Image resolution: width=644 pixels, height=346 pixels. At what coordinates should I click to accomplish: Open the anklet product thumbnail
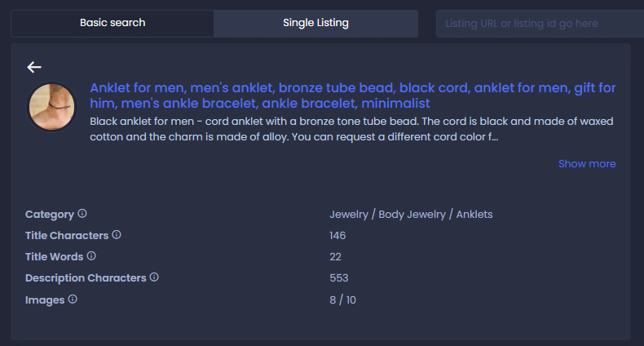(52, 107)
